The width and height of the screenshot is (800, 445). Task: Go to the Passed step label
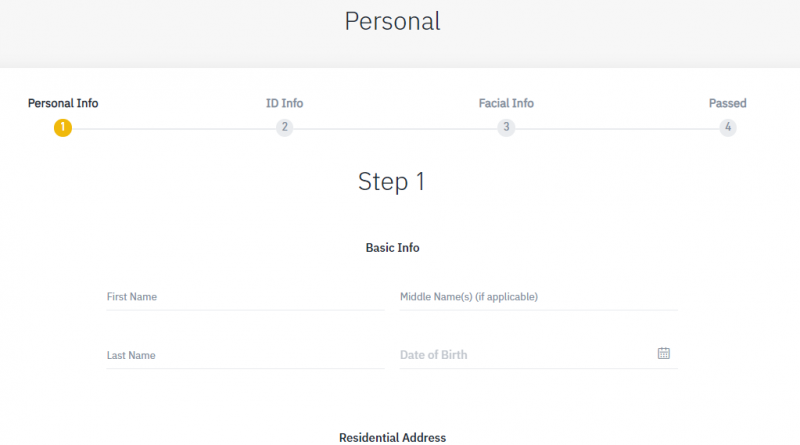click(x=728, y=103)
